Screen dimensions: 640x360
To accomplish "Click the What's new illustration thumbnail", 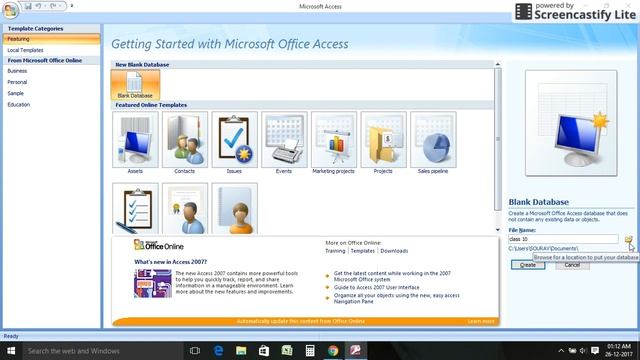I will 153,283.
